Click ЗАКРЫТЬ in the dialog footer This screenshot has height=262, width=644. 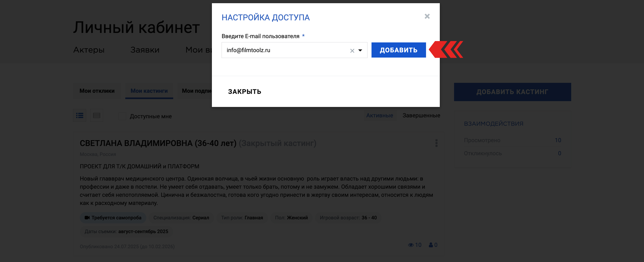click(244, 92)
